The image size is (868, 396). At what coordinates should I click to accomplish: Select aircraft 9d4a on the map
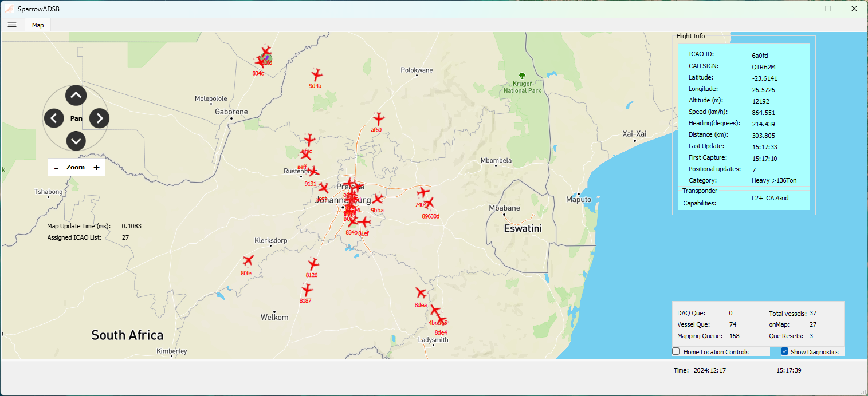coord(316,75)
